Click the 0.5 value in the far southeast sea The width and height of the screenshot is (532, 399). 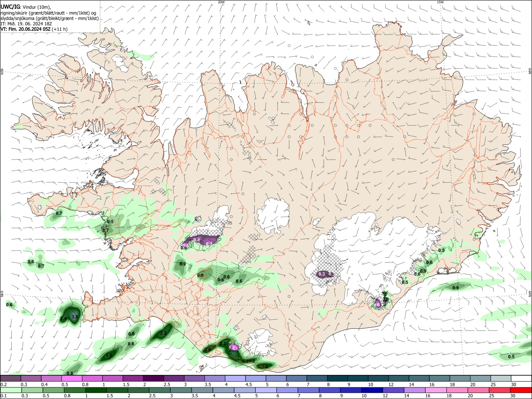point(511,357)
